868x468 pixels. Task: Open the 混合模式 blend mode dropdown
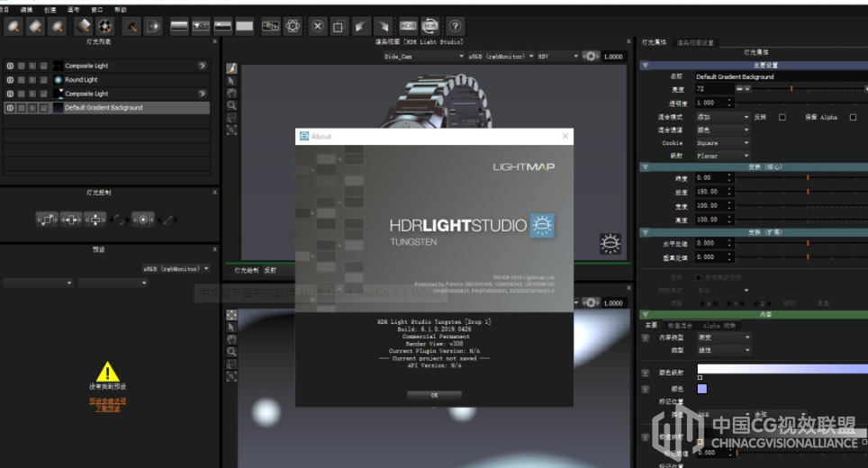(x=722, y=117)
